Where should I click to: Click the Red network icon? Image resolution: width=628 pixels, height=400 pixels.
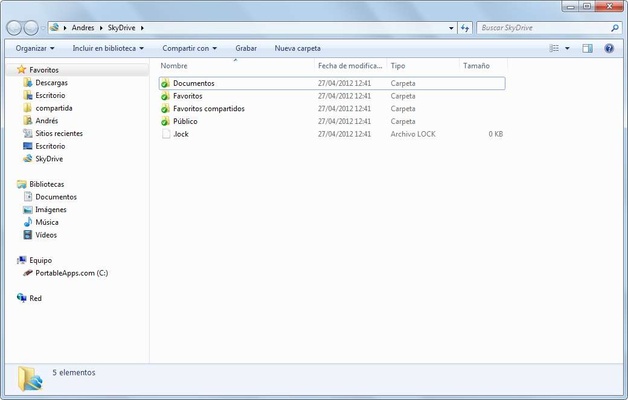22,298
